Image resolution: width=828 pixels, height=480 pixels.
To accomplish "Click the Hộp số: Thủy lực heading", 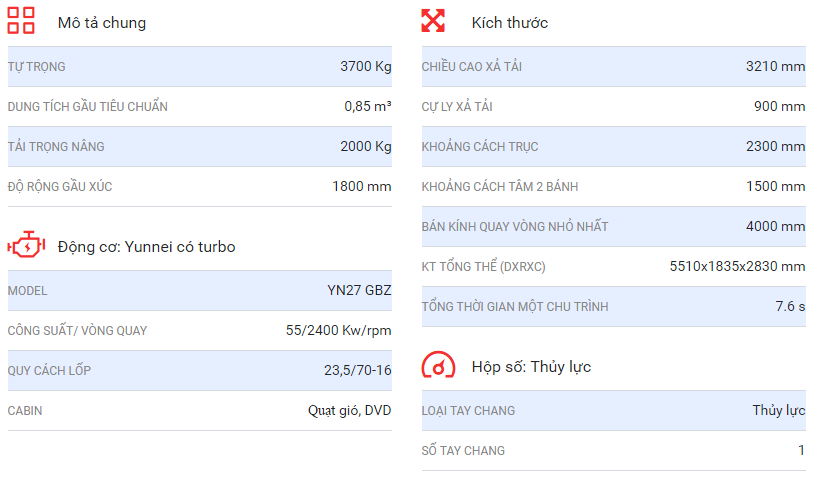I will click(531, 366).
